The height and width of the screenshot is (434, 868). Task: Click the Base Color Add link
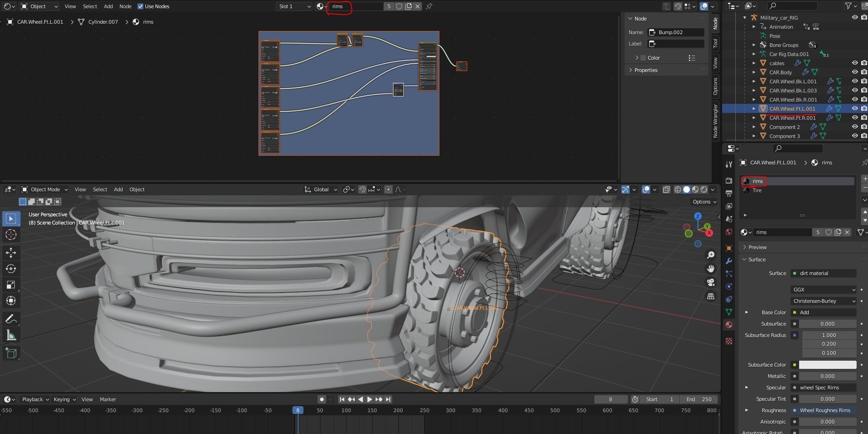click(x=823, y=312)
